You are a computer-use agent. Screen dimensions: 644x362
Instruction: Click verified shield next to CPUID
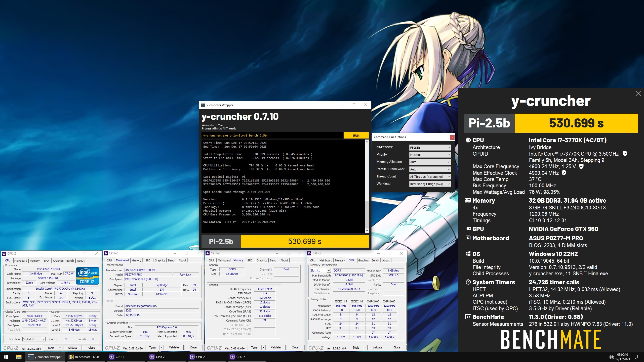[x=625, y=154]
